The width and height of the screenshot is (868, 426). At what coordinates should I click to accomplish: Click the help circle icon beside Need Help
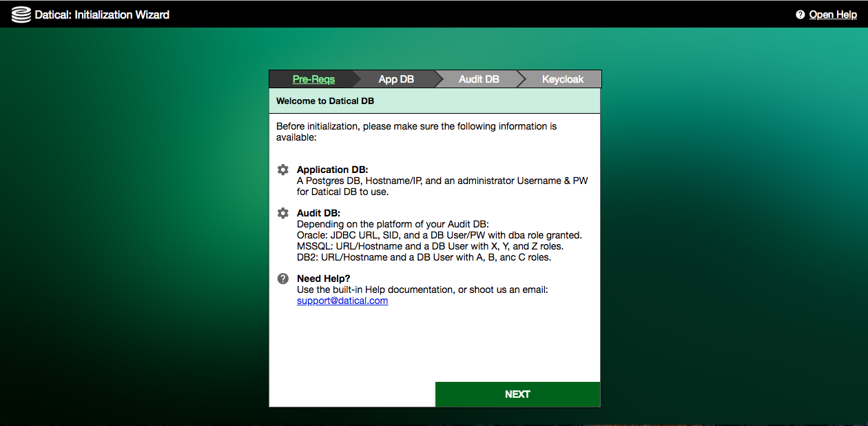point(282,278)
